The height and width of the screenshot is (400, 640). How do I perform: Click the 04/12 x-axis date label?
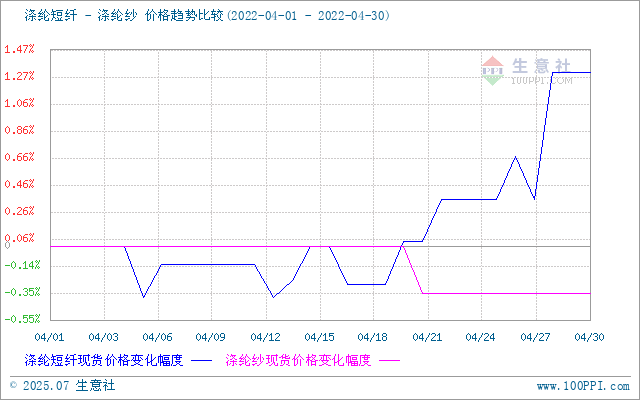click(266, 337)
